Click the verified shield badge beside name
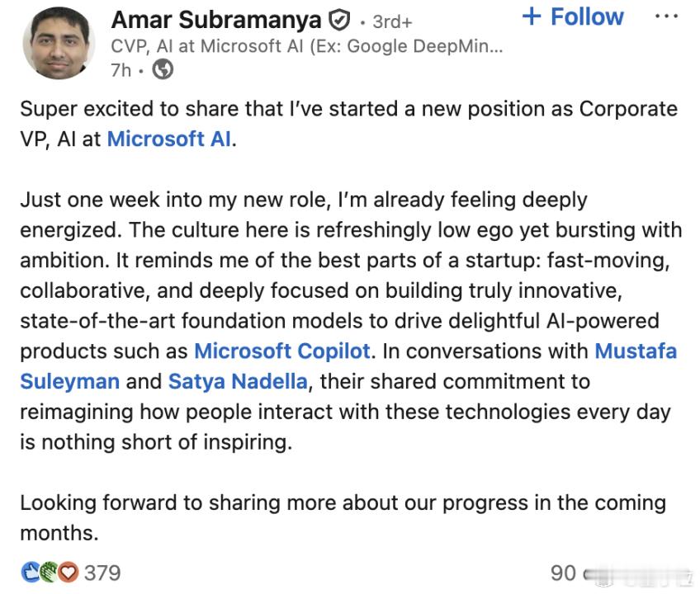 point(339,21)
